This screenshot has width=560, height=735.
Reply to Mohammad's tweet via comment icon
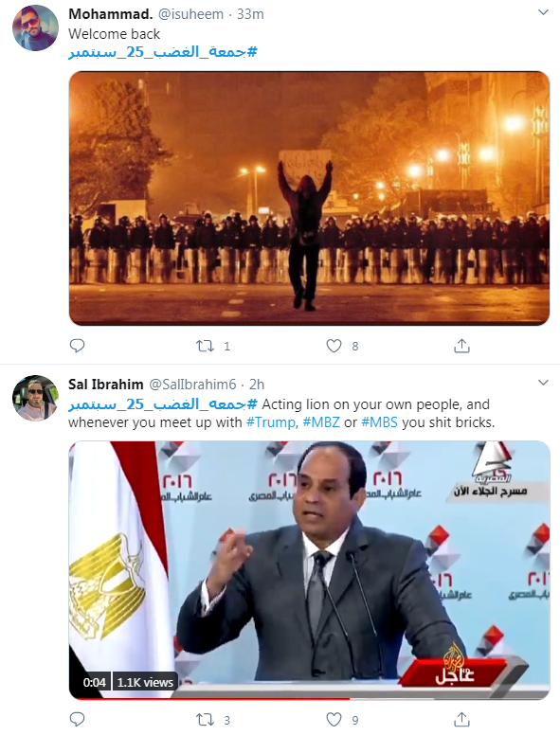(77, 346)
